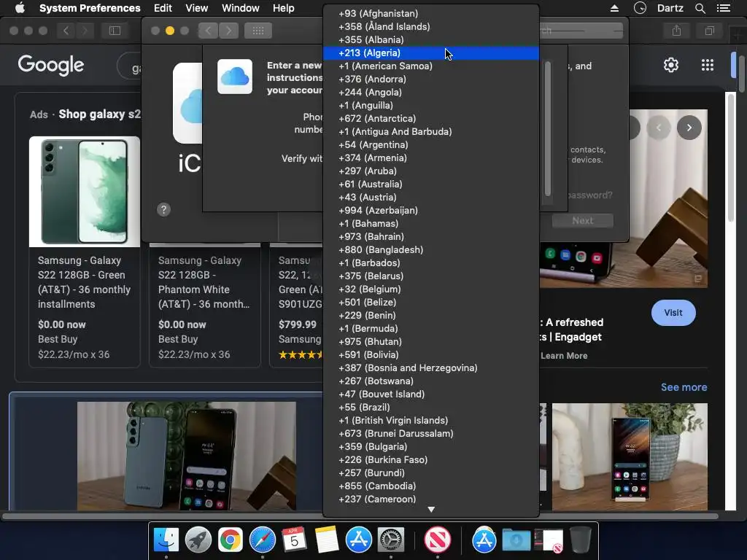The width and height of the screenshot is (747, 560).
Task: Click the horizontal scrollbar at page bottom
Action: tap(360, 516)
